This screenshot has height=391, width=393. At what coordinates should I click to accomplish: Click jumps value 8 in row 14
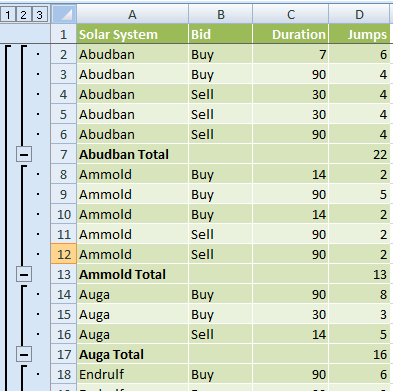(x=359, y=294)
